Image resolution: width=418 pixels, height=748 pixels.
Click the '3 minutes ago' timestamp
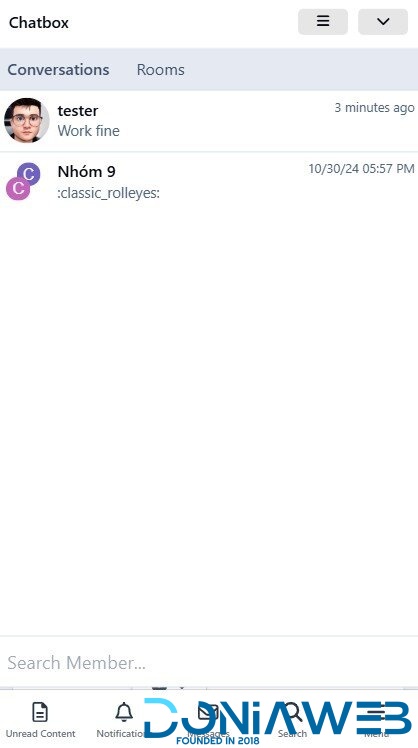[374, 108]
